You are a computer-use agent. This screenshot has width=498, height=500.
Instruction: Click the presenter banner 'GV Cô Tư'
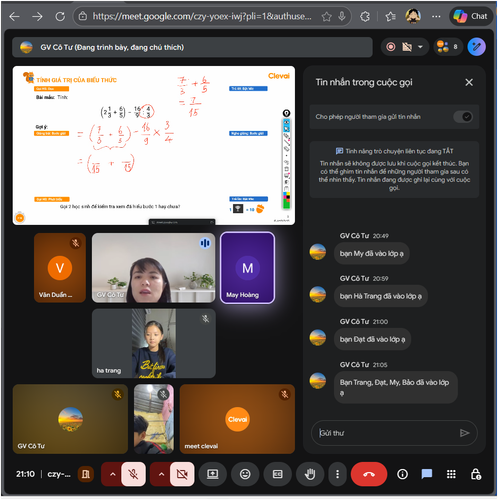pos(192,47)
